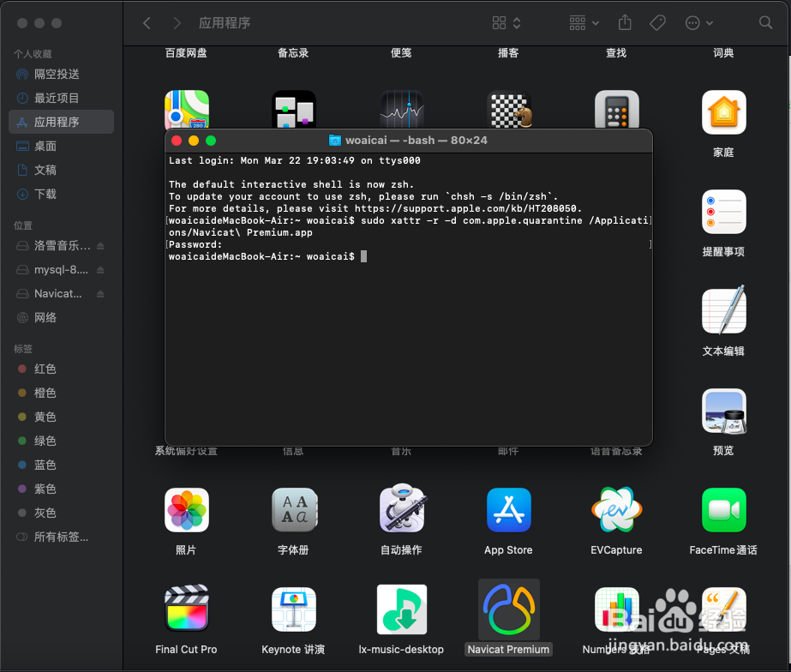This screenshot has width=791, height=672.
Task: Click the search magnifier icon
Action: (765, 23)
